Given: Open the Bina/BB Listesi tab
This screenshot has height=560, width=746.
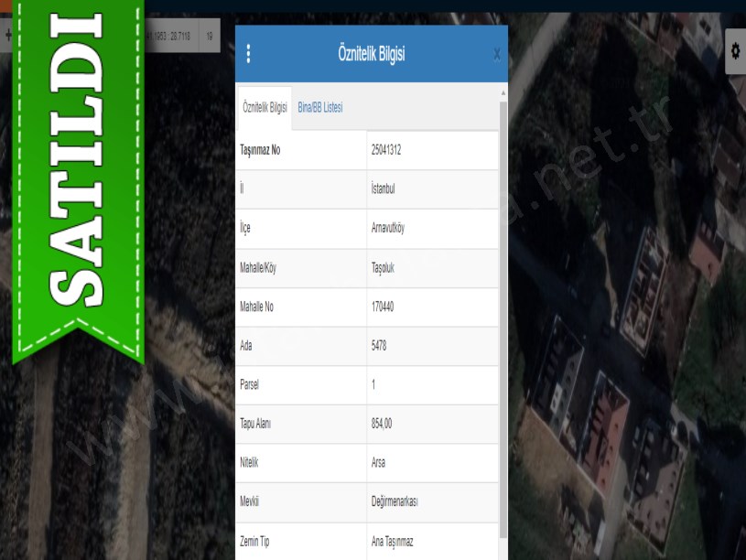Looking at the screenshot, I should click(x=320, y=108).
